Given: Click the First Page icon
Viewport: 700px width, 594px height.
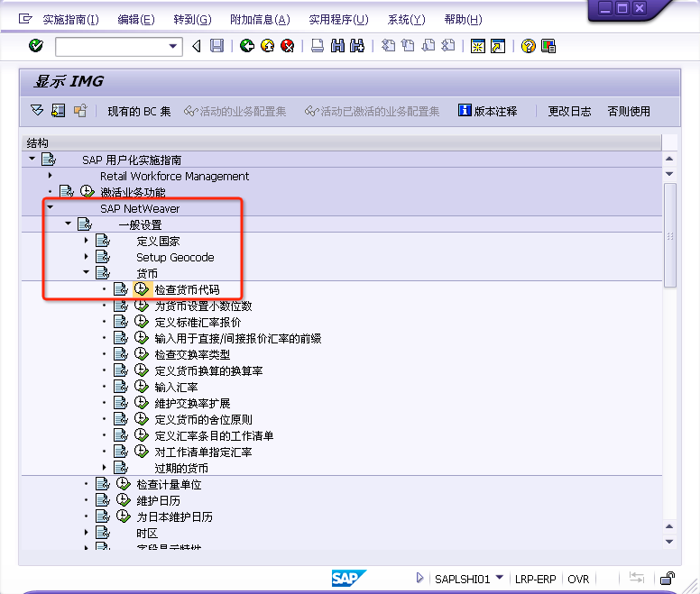Looking at the screenshot, I should [x=388, y=45].
